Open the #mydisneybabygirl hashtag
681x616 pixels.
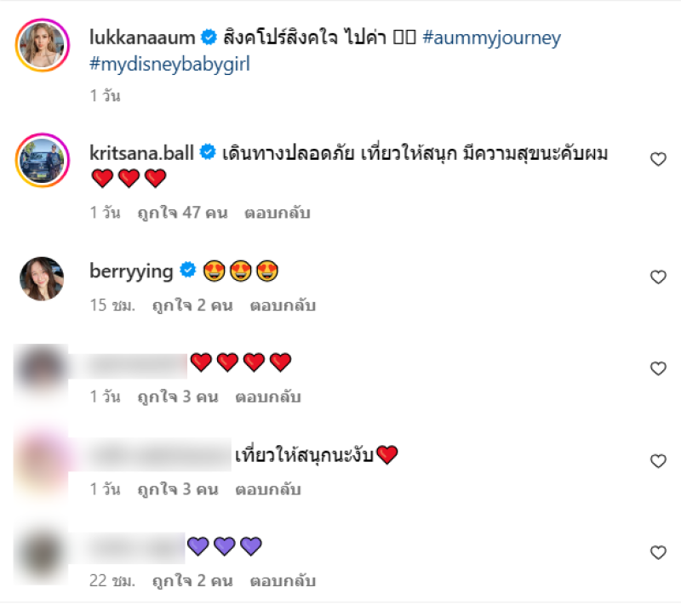169,65
